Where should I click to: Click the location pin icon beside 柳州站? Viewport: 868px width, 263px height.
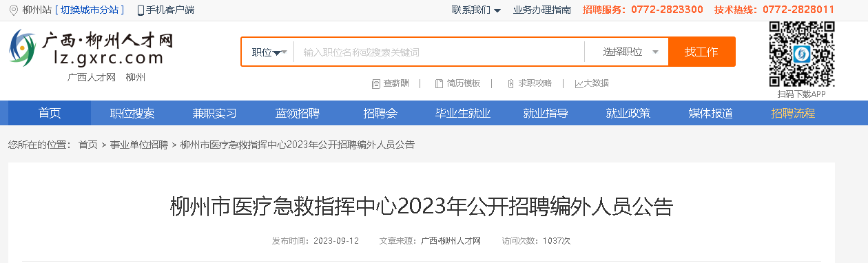[x=14, y=10]
